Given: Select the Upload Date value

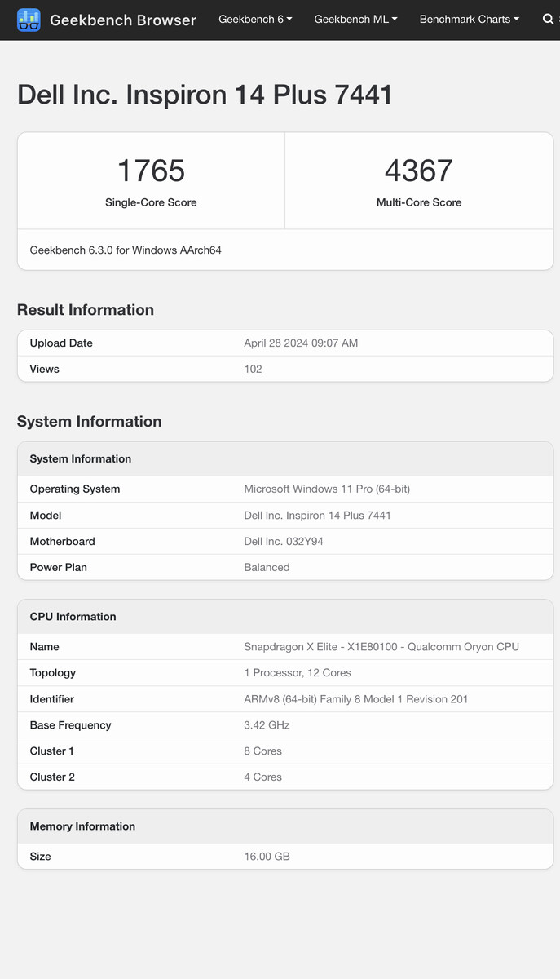Looking at the screenshot, I should [301, 343].
